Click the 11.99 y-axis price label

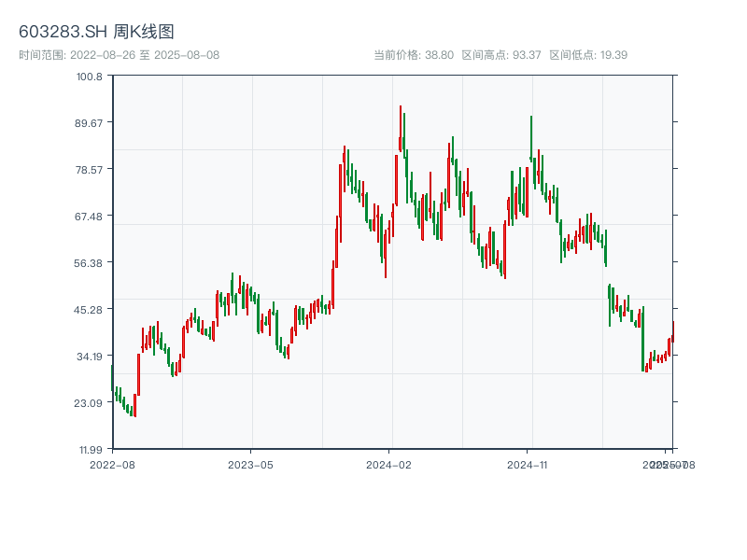click(x=90, y=449)
